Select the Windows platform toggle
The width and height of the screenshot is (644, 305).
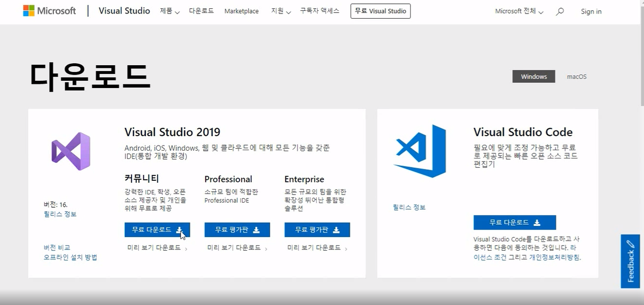pyautogui.click(x=533, y=76)
